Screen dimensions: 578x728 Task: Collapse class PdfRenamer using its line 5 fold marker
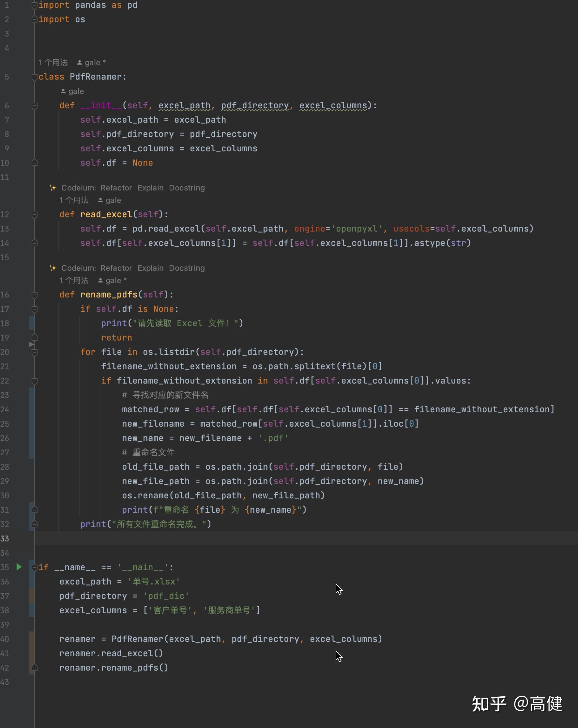click(34, 77)
